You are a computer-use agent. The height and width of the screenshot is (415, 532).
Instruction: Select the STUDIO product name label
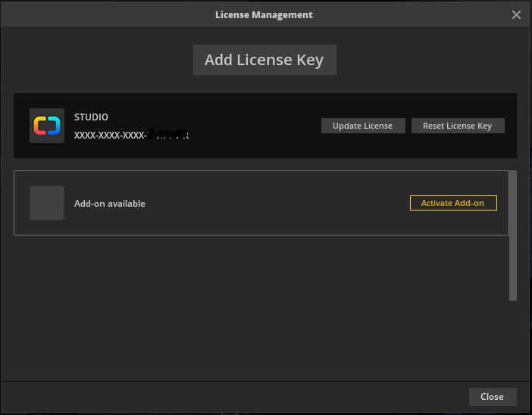pyautogui.click(x=91, y=117)
